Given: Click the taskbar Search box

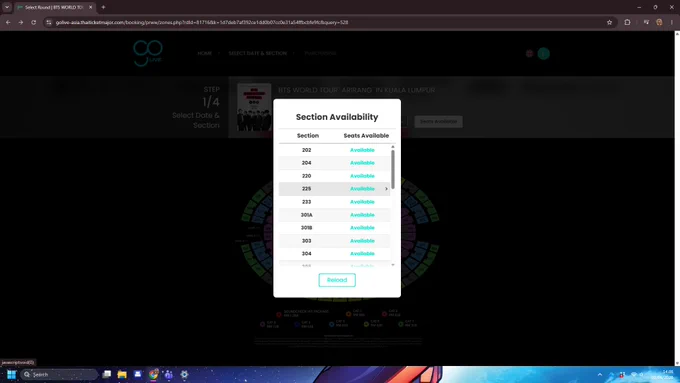Looking at the screenshot, I should 59,374.
